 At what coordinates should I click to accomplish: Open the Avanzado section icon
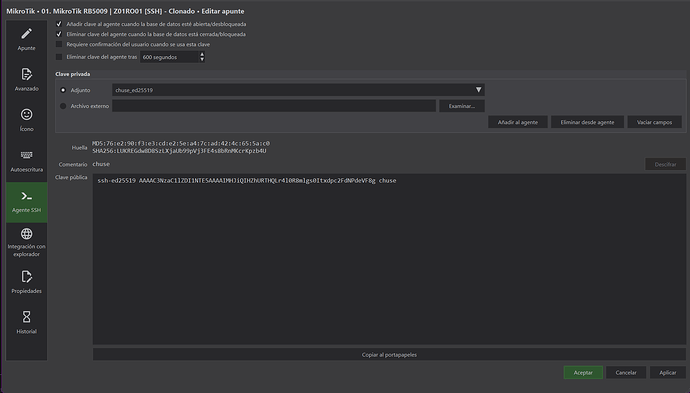(x=26, y=74)
